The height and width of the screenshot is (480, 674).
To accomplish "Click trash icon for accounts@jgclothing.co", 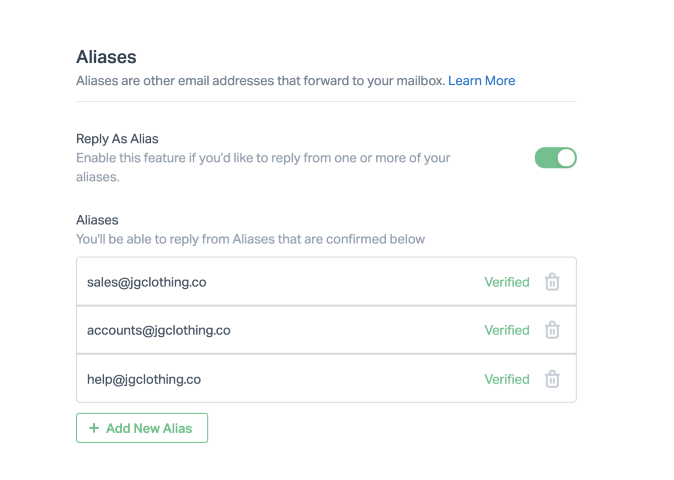I will [552, 330].
